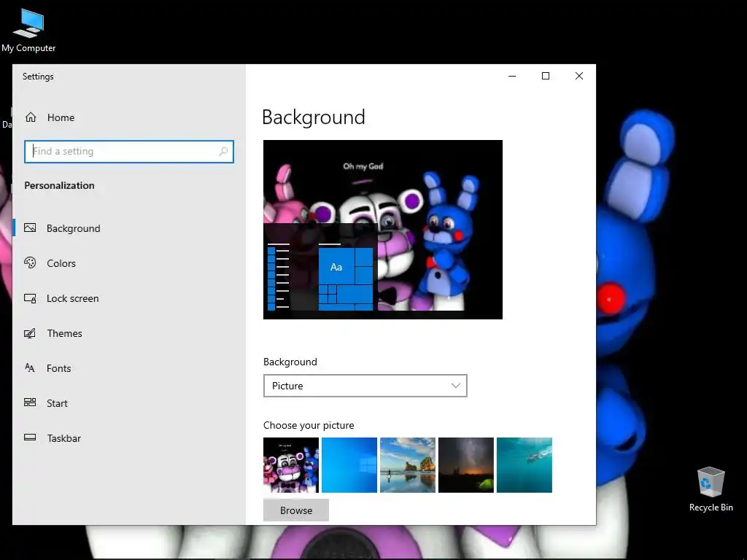The height and width of the screenshot is (560, 747).
Task: Click the chevron arrow of the Picture dropdown
Action: (455, 386)
